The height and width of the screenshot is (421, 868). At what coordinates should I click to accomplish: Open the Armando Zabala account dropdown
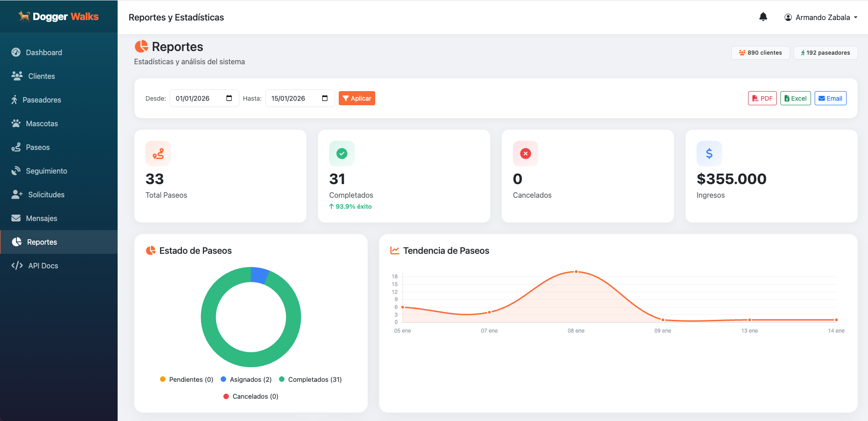pyautogui.click(x=821, y=17)
